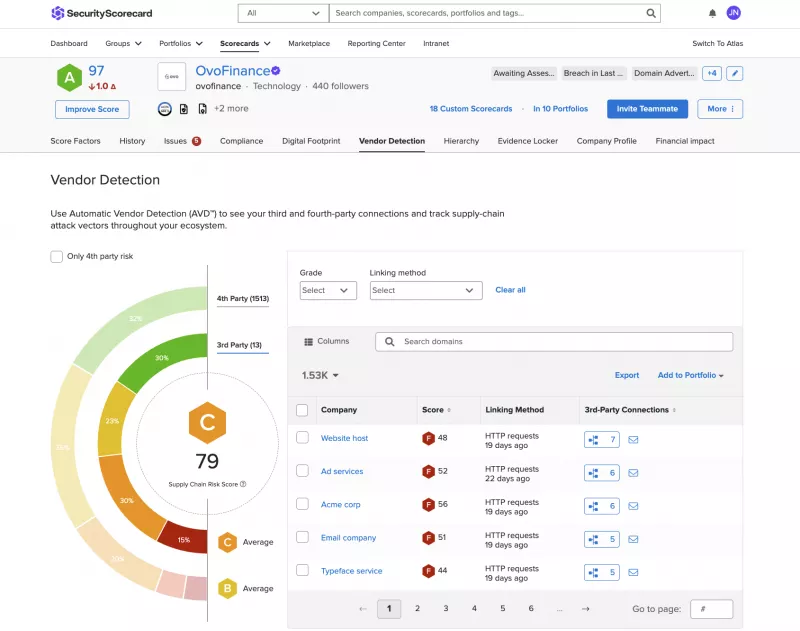Click the companies and scorecards search box
The height and width of the screenshot is (631, 800).
(x=495, y=13)
